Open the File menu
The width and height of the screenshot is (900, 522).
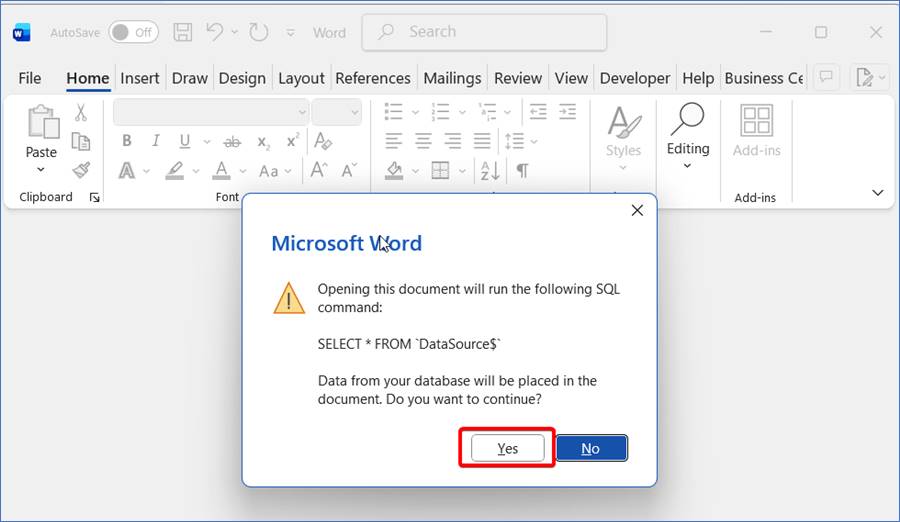[x=30, y=78]
